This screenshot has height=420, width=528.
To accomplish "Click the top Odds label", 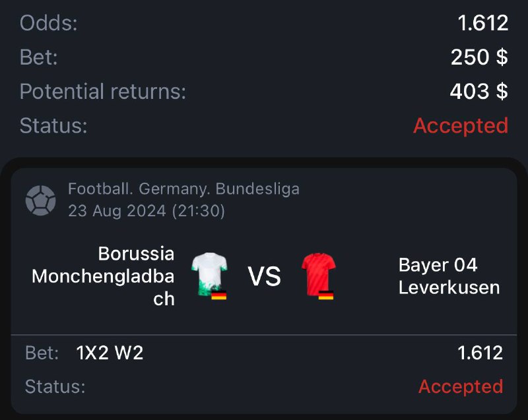I will tap(48, 23).
